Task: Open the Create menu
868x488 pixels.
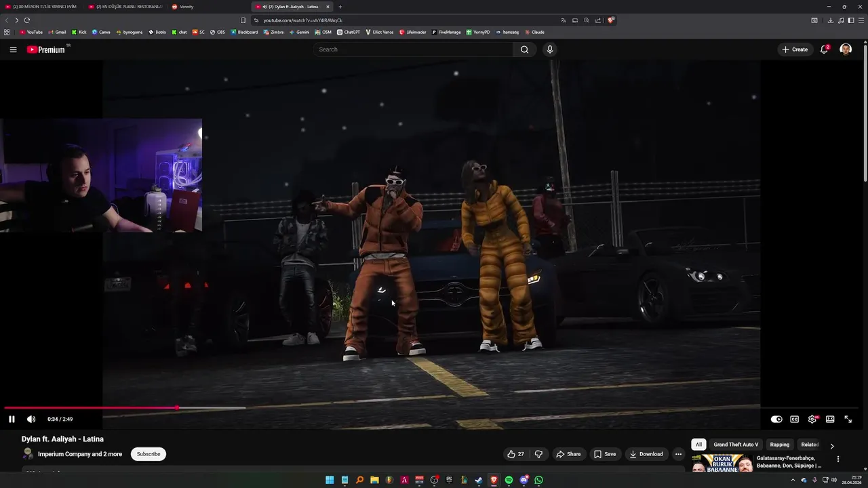Action: 795,49
